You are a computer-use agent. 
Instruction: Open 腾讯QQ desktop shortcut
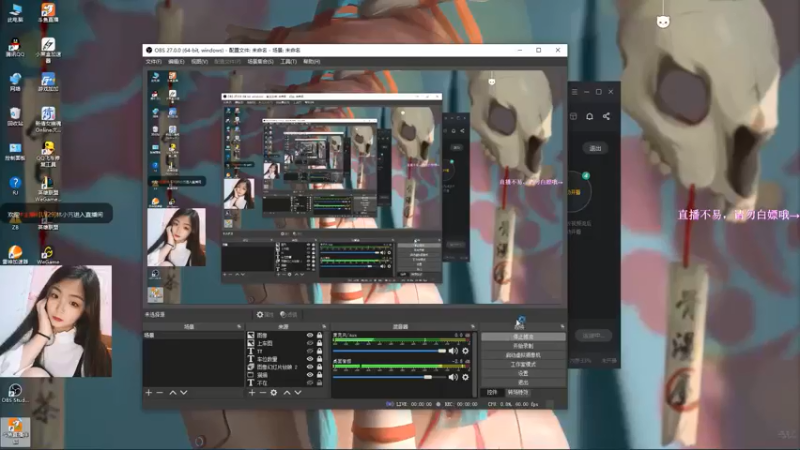15,47
